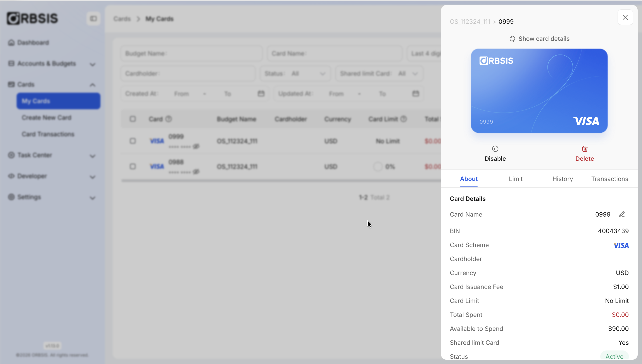642x364 pixels.
Task: Expand Developer menu chevron
Action: (93, 177)
